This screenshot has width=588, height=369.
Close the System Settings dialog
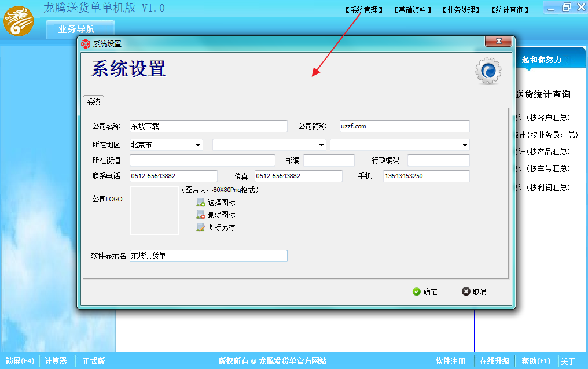click(x=498, y=41)
